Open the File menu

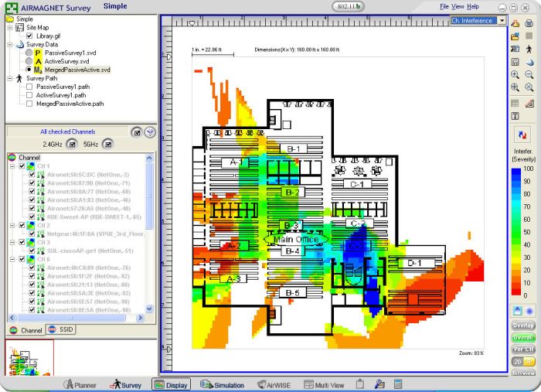click(444, 6)
